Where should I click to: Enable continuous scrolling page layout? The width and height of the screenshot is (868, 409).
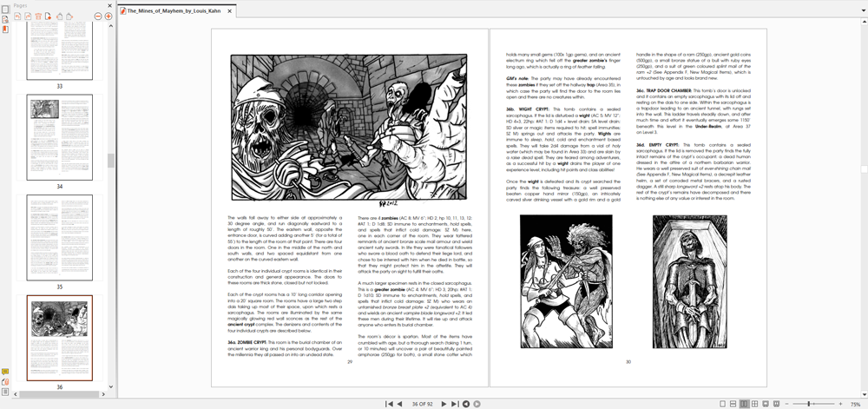pyautogui.click(x=733, y=404)
